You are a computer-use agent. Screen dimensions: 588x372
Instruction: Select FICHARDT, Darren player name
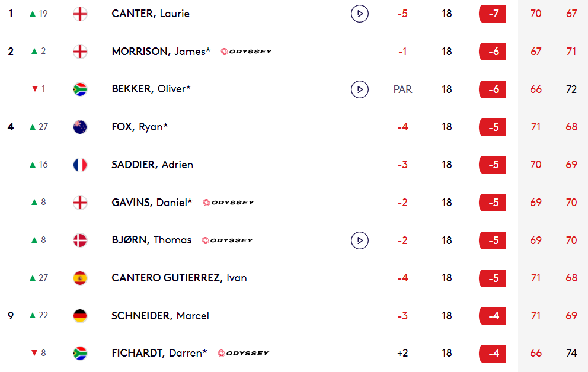159,353
